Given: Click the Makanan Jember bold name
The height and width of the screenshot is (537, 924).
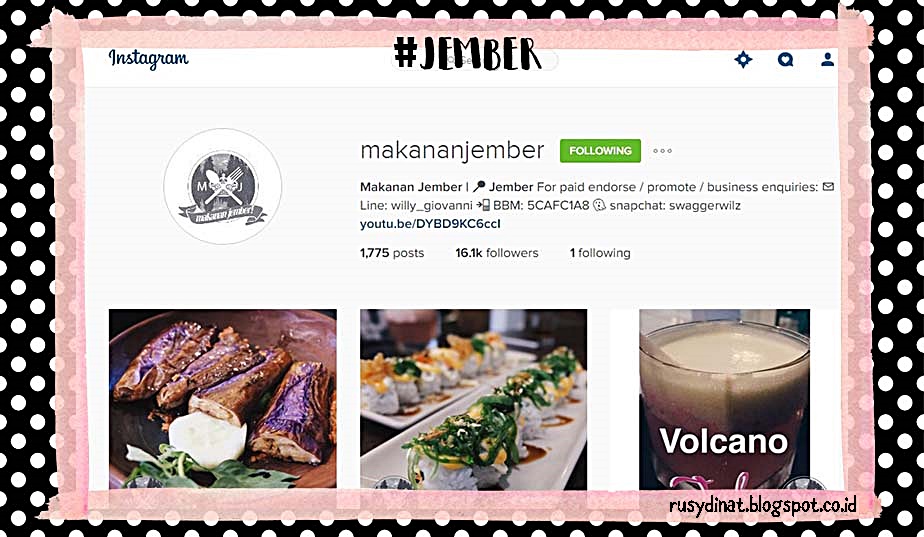Looking at the screenshot, I should click(411, 187).
